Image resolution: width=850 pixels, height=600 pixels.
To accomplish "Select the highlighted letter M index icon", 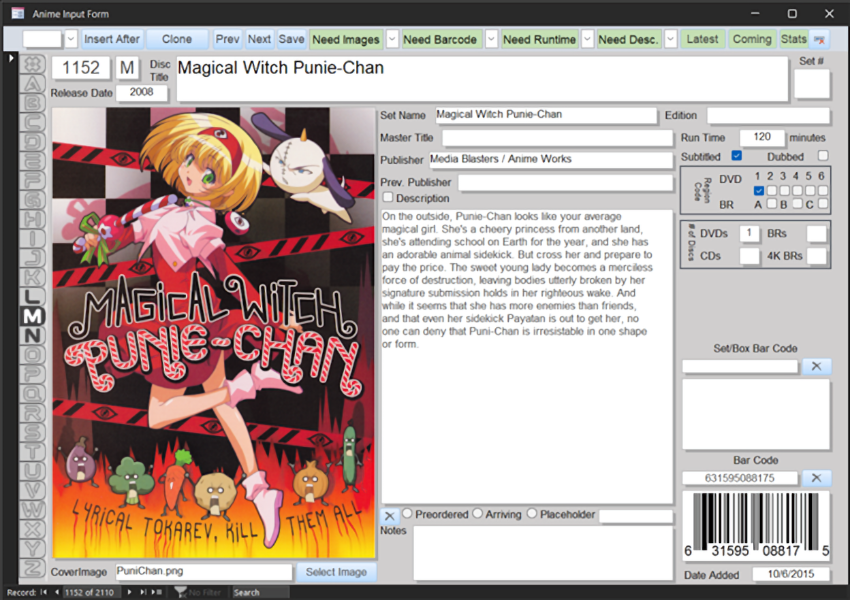I will [33, 316].
